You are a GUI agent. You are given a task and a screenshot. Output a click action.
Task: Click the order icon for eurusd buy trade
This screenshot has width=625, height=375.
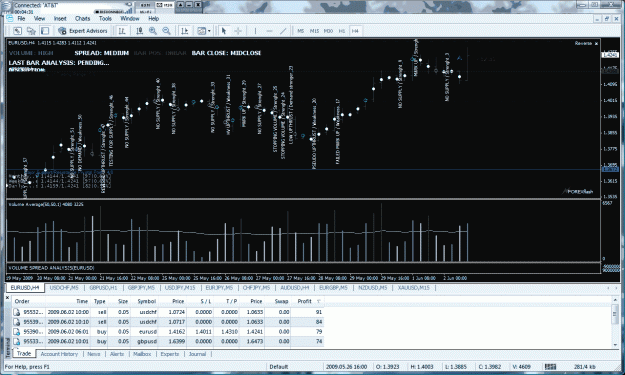[x=17, y=332]
